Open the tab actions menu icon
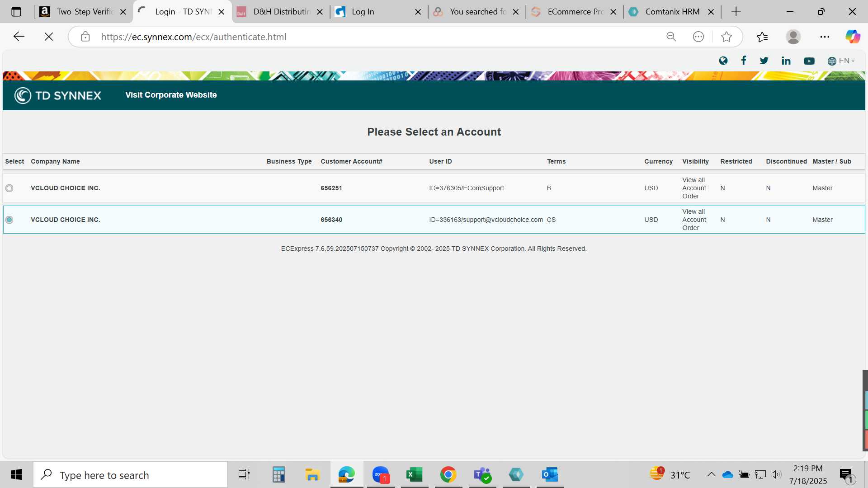This screenshot has width=868, height=488. coord(16,12)
